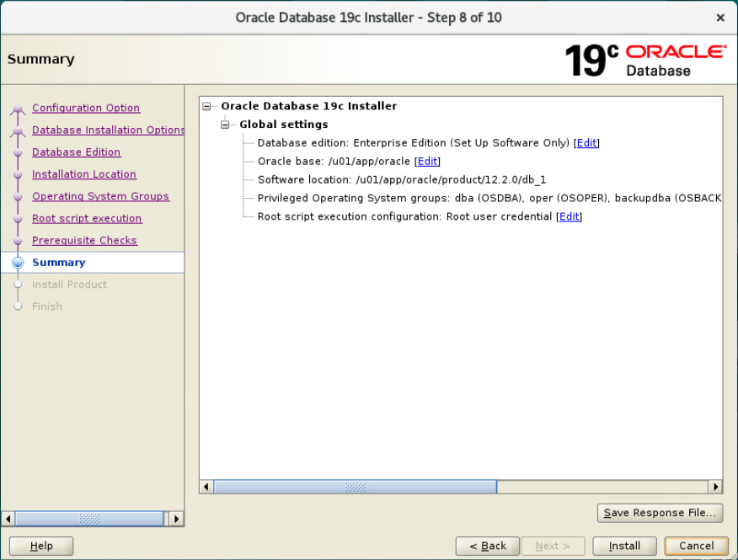Jump to the Database Edition step
The width and height of the screenshot is (738, 560).
pyautogui.click(x=77, y=152)
